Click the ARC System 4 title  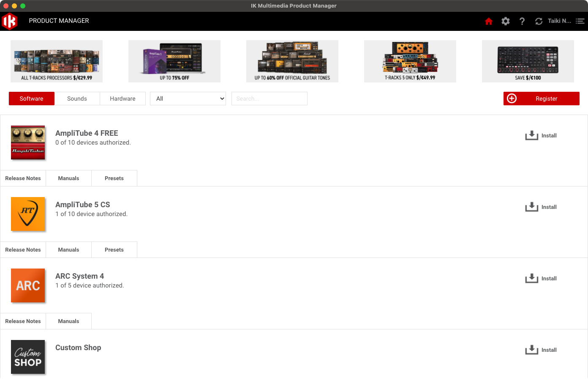(79, 276)
